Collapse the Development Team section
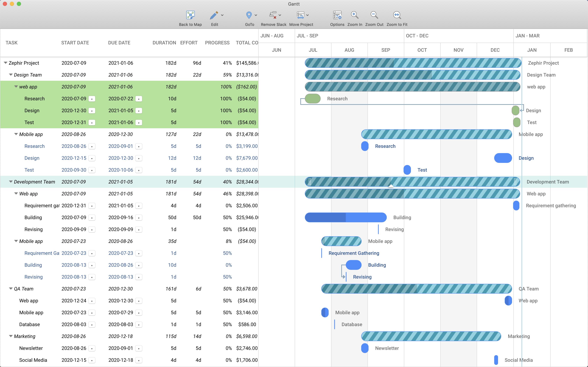This screenshot has height=367, width=588. click(x=10, y=182)
